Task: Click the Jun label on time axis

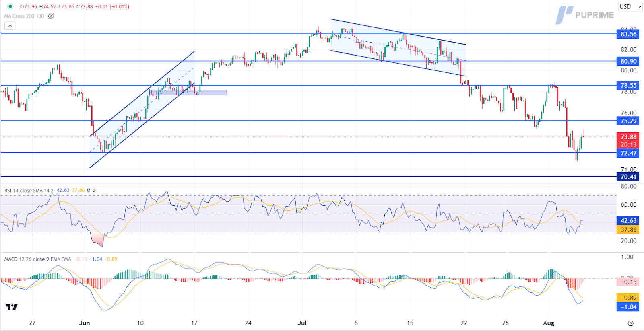Action: (x=85, y=323)
